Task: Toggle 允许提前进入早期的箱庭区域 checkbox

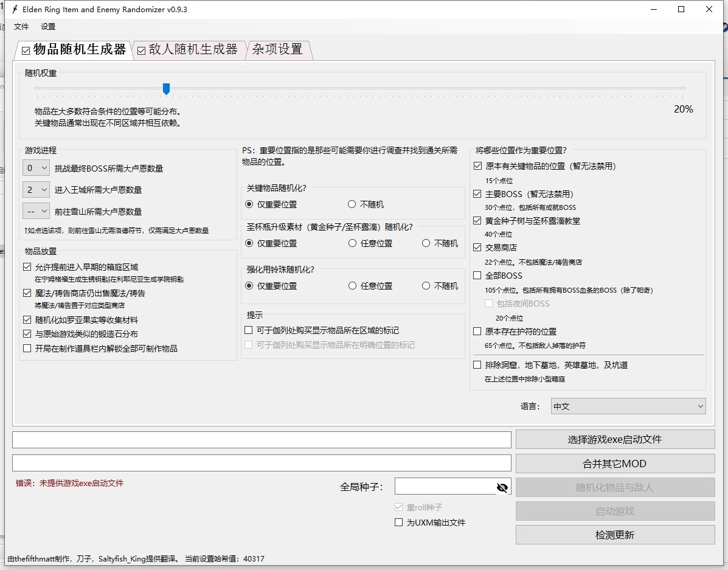Action: 27,266
